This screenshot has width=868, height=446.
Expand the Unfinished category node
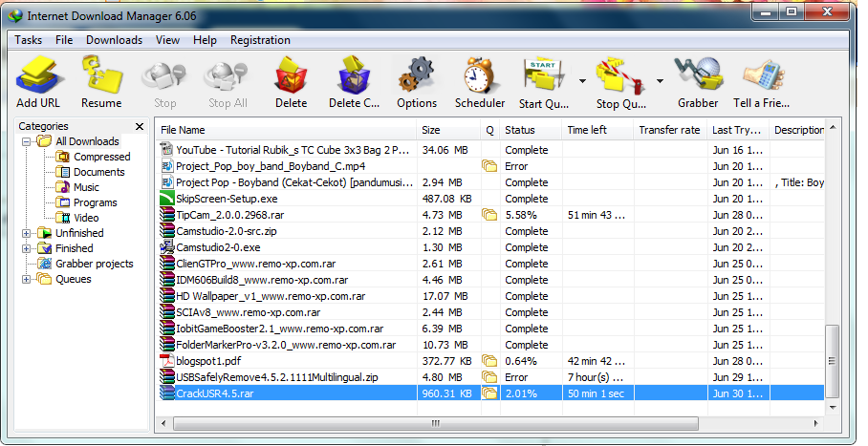[26, 234]
